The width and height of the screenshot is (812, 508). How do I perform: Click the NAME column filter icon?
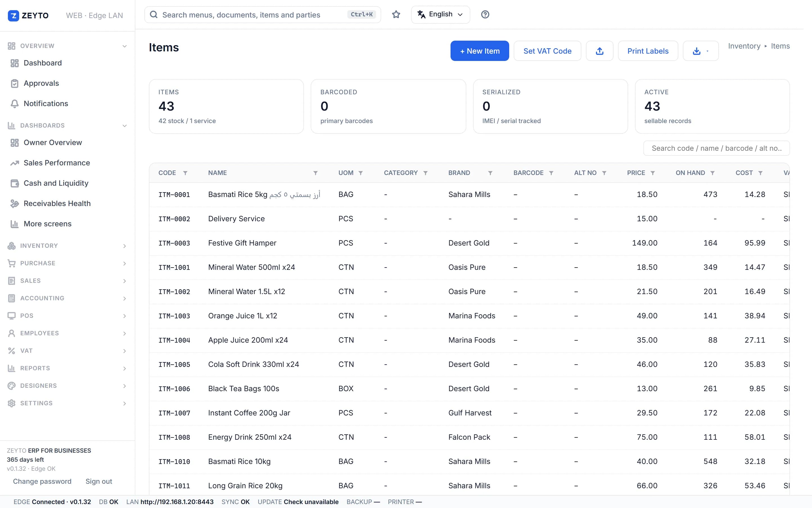click(315, 173)
